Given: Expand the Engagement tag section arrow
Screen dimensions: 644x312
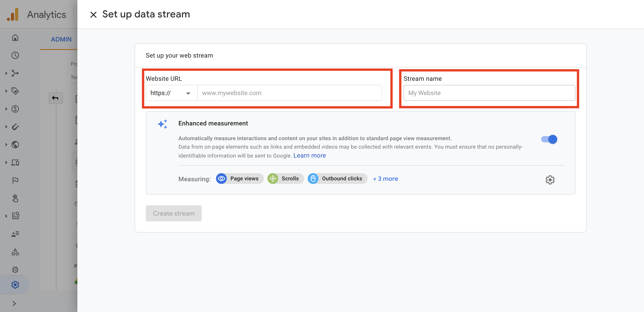Looking at the screenshot, I should click(x=6, y=91).
